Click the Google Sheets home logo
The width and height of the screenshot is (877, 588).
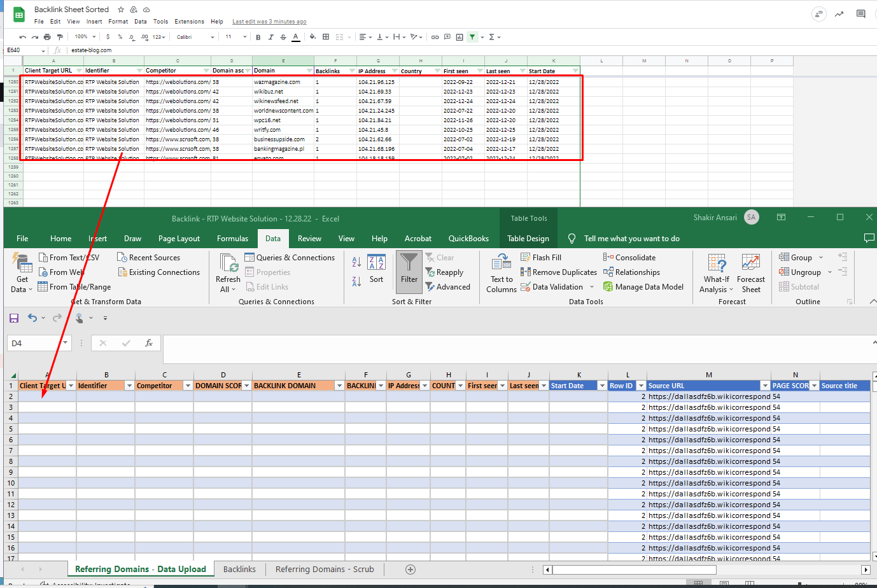(x=18, y=14)
